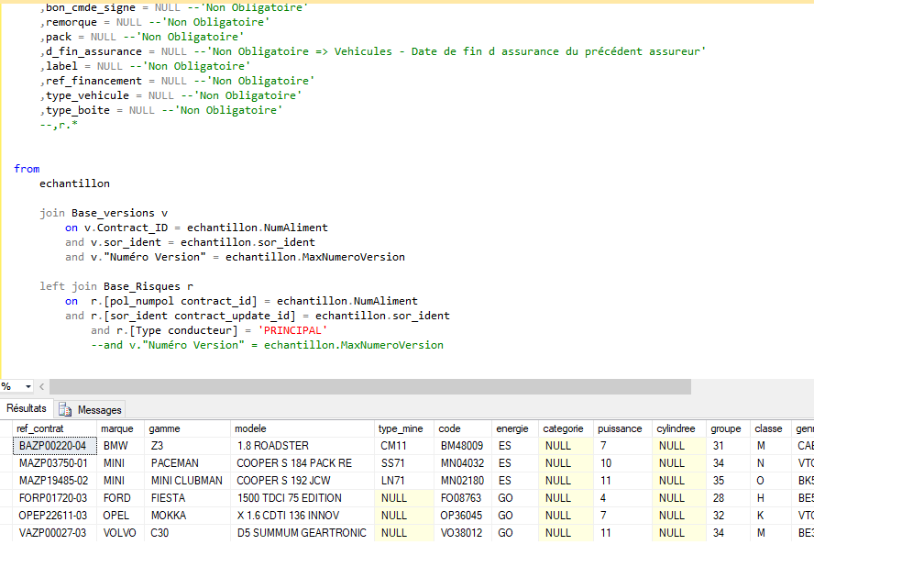Click cell MAZP19485-02
Viewport: 924px width, 578px height.
point(54,481)
